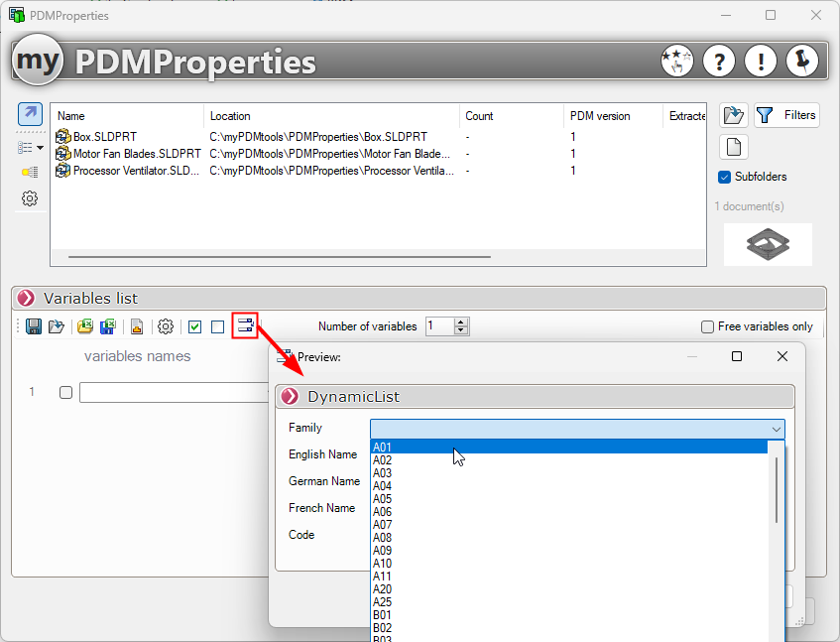Click the pushpin icon in header

[x=802, y=61]
